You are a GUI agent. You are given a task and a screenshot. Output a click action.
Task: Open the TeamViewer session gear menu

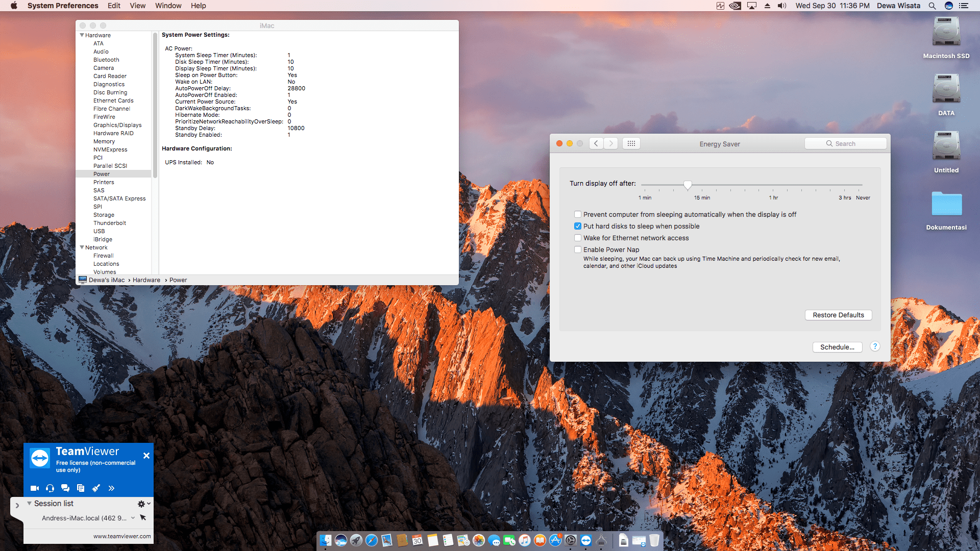tap(144, 504)
